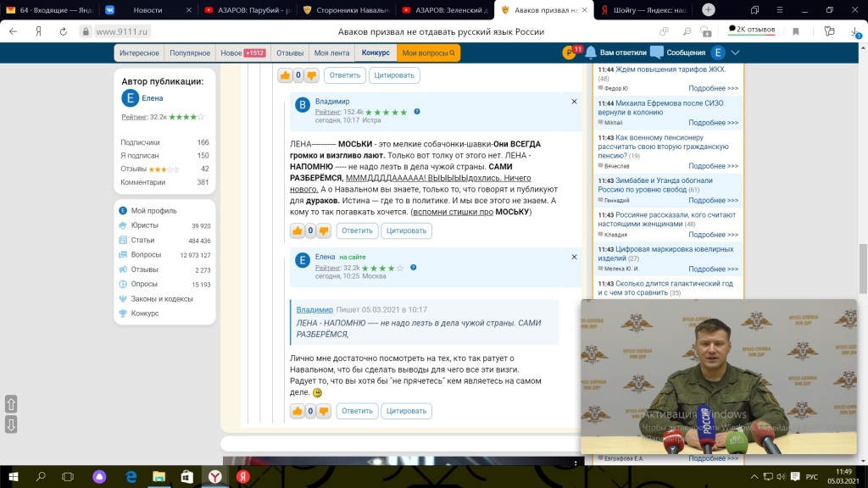The width and height of the screenshot is (868, 488).
Task: Open "Законы и кодексы" in the sidebar
Action: [x=162, y=298]
